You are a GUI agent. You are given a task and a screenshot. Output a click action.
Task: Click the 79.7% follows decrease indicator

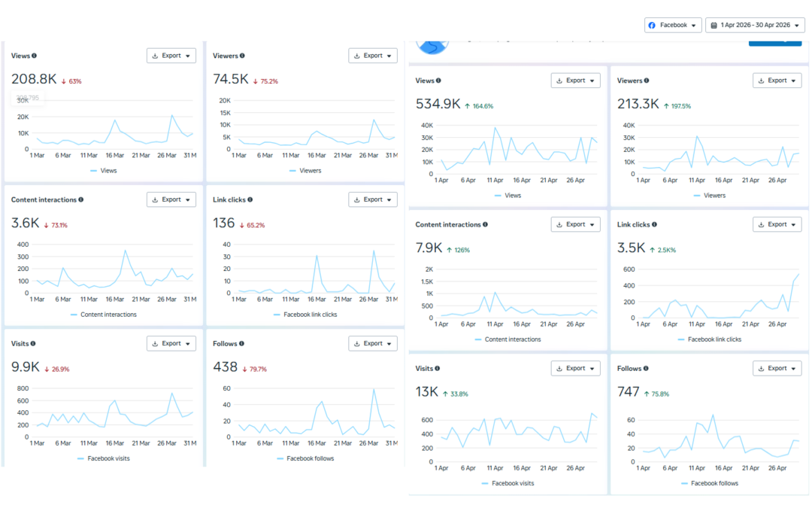click(x=255, y=369)
